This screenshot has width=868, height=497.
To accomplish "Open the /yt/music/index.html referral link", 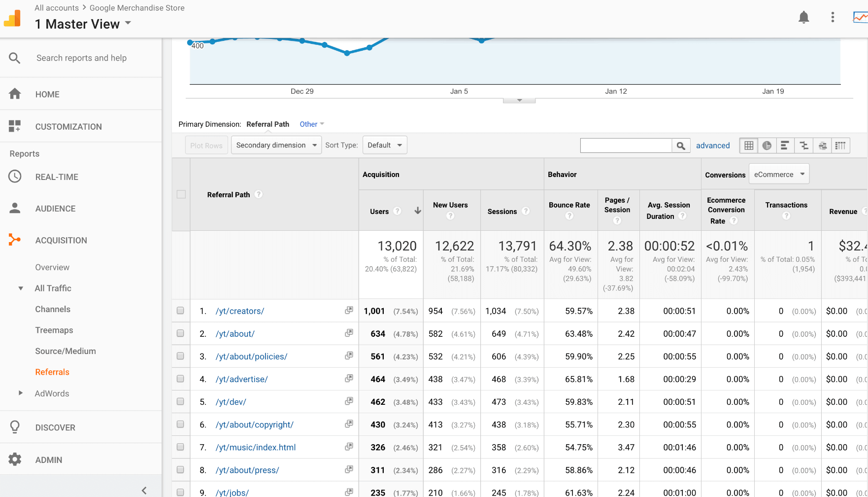I will (x=256, y=447).
